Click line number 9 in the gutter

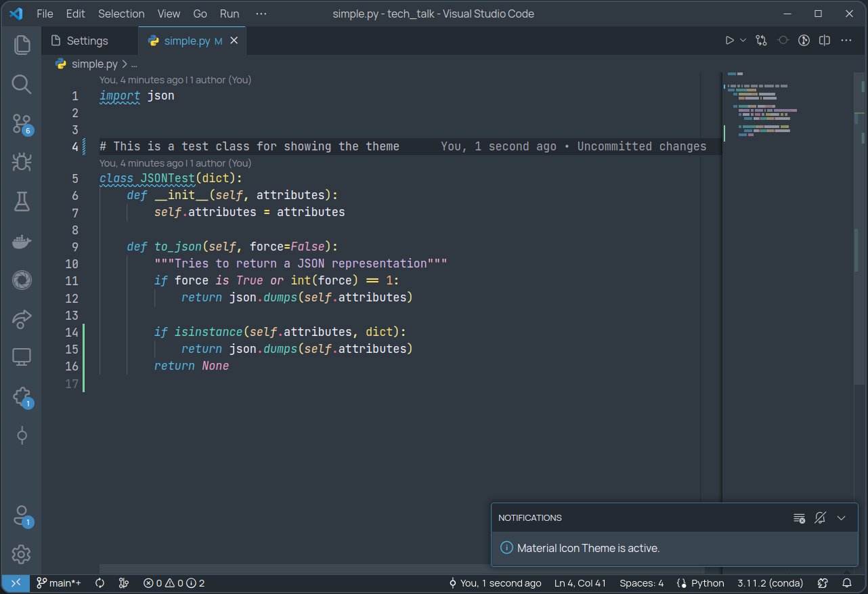point(74,247)
